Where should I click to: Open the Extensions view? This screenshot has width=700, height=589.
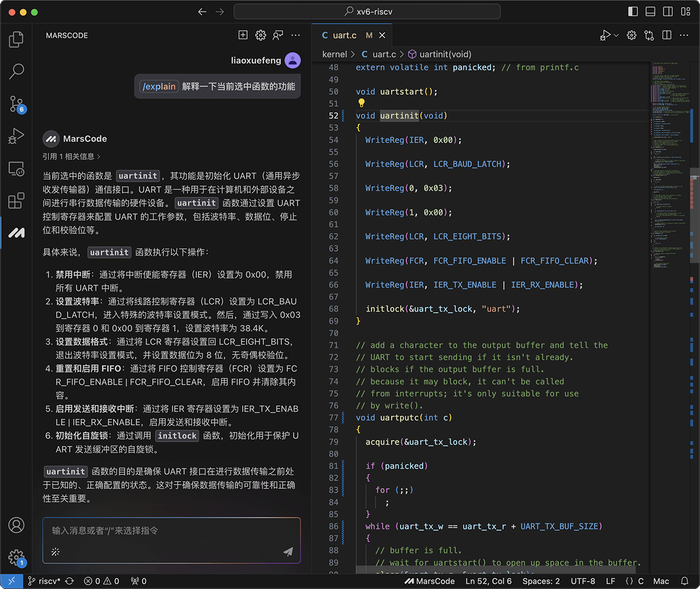16,200
